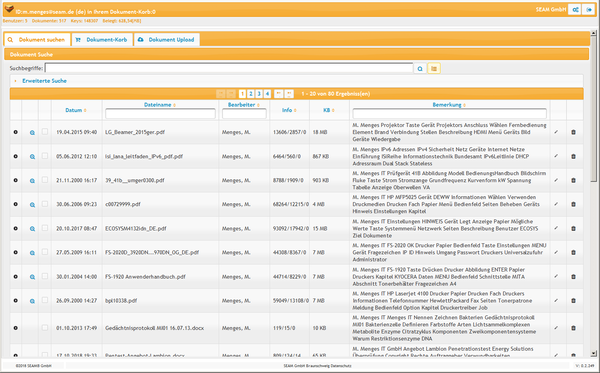Check the box for ECOSYSM4132idn_DE.pdf

tap(45, 228)
